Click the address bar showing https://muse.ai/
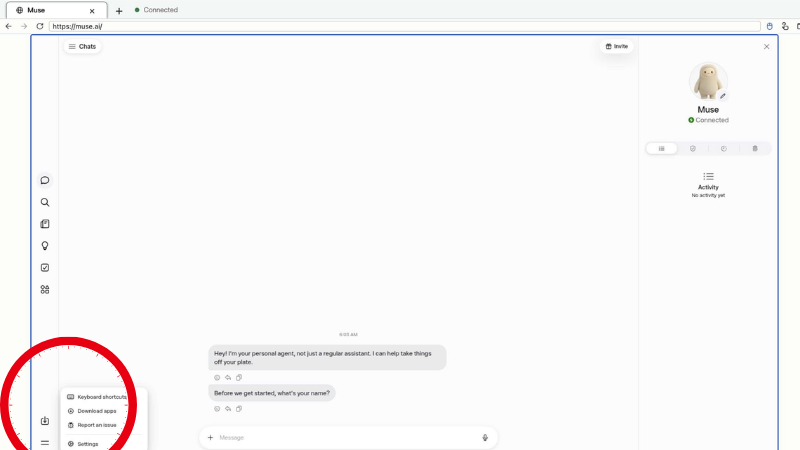The height and width of the screenshot is (450, 800). point(405,27)
